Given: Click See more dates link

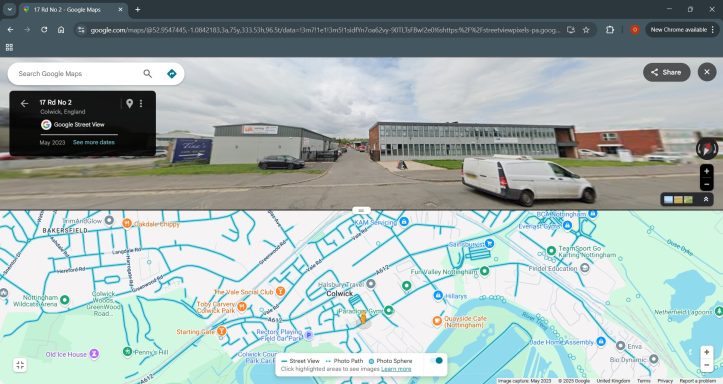Looking at the screenshot, I should 94,142.
